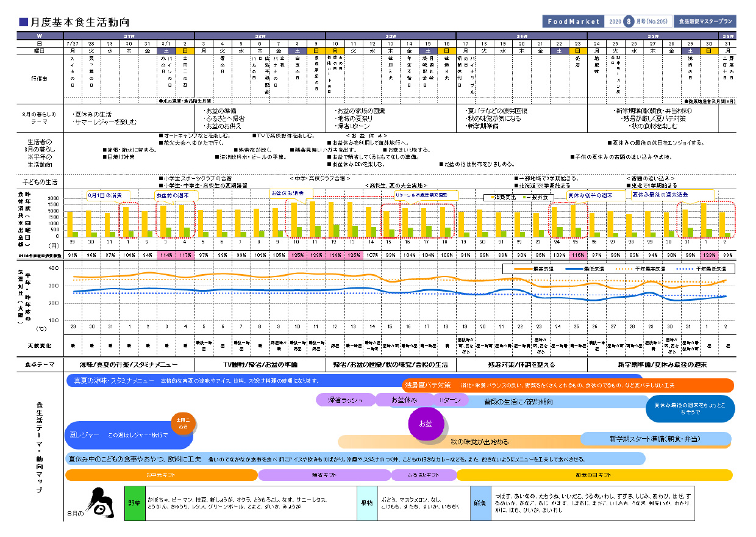756x537 pixels.
Task: Click the お中元ギフト orange bar
Action: click(161, 474)
